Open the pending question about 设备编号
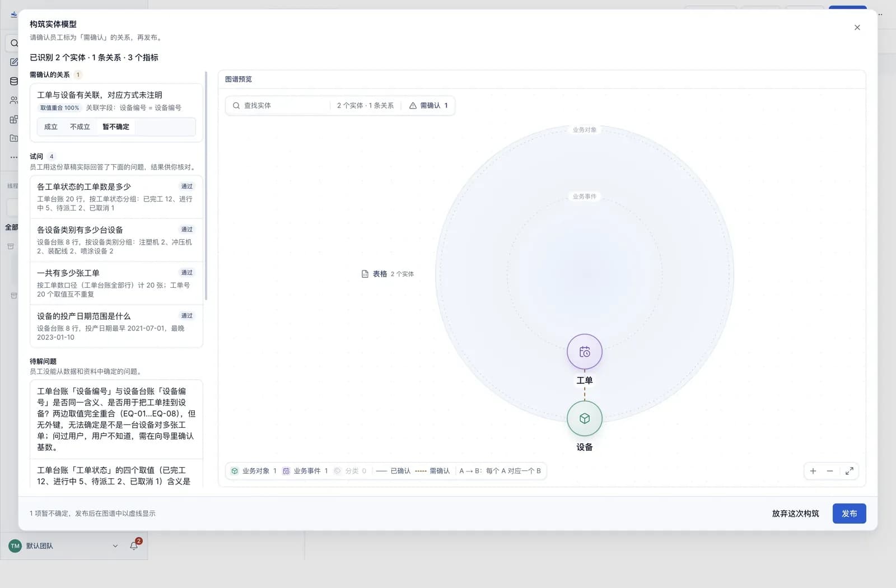This screenshot has width=896, height=588. (116, 419)
